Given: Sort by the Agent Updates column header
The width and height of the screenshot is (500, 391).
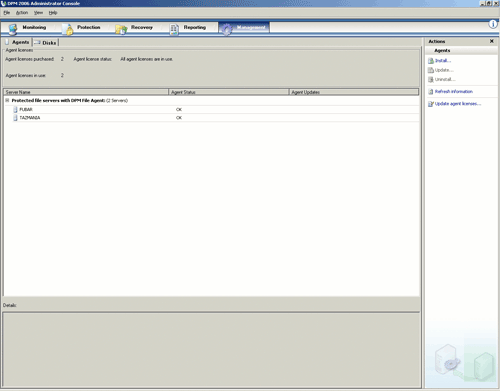Looking at the screenshot, I should pyautogui.click(x=354, y=92).
